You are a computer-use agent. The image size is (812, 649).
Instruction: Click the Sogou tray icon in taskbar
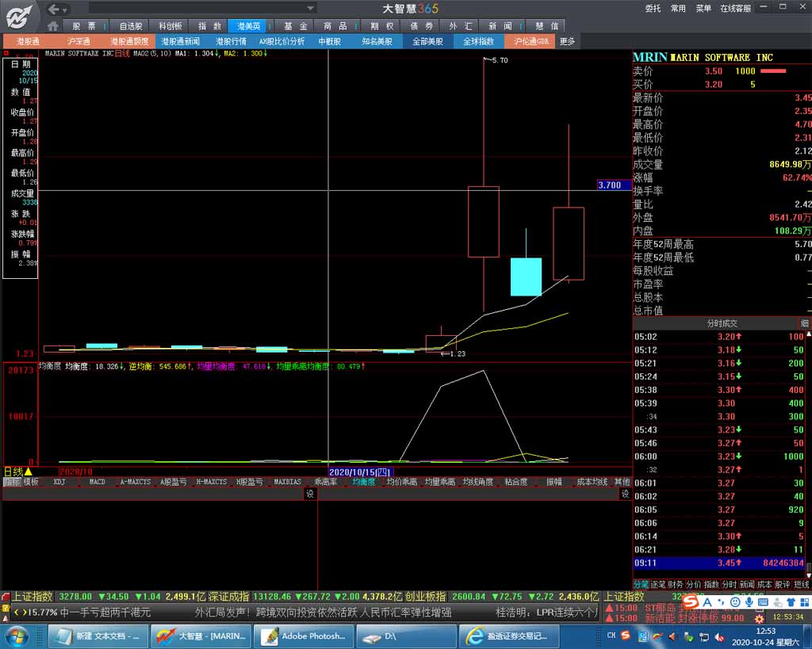click(x=626, y=635)
